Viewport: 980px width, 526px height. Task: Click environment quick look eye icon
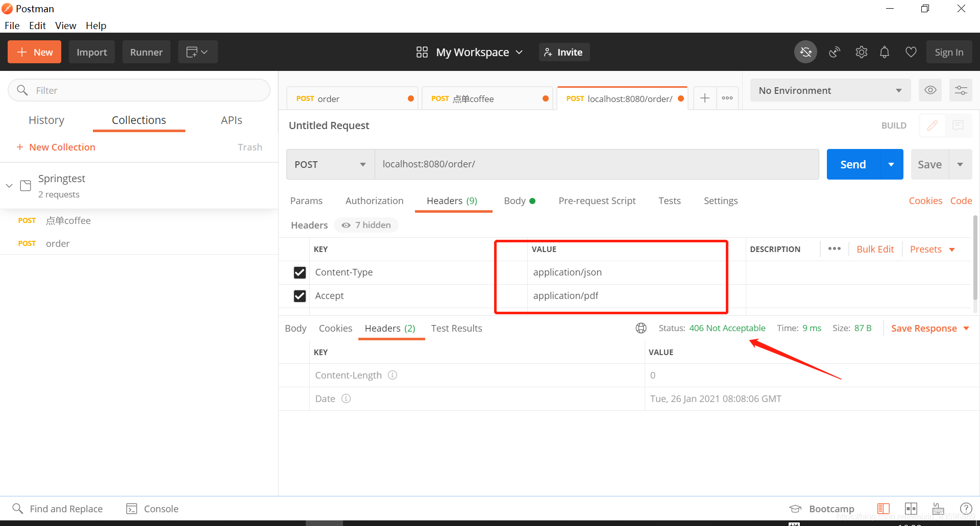coord(930,90)
